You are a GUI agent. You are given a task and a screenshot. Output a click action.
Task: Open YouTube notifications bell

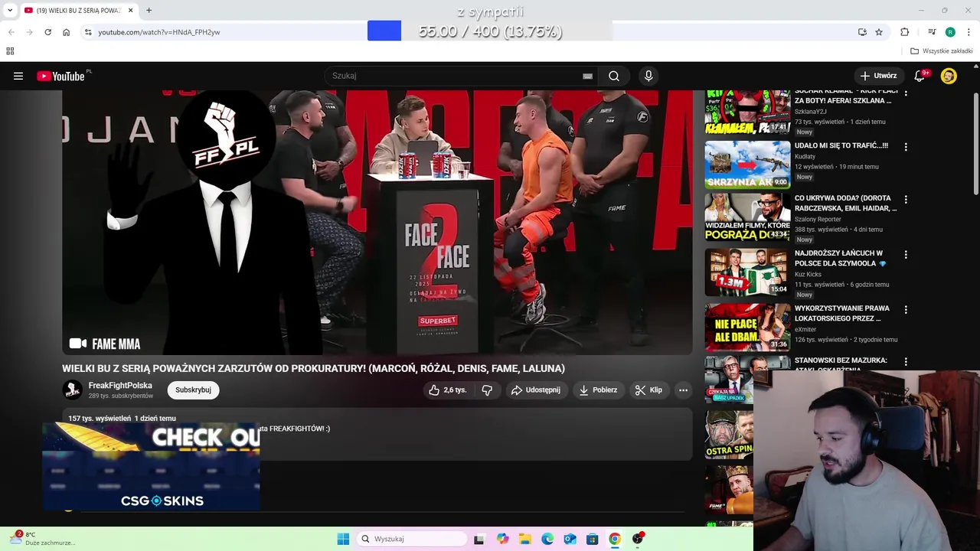[x=920, y=76]
